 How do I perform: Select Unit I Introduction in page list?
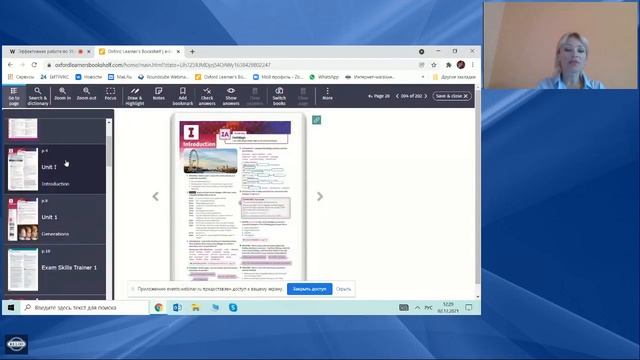(56, 169)
